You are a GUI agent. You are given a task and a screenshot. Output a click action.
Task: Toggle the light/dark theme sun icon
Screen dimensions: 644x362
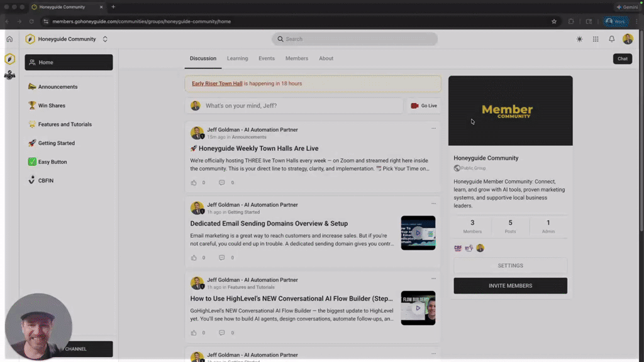579,39
